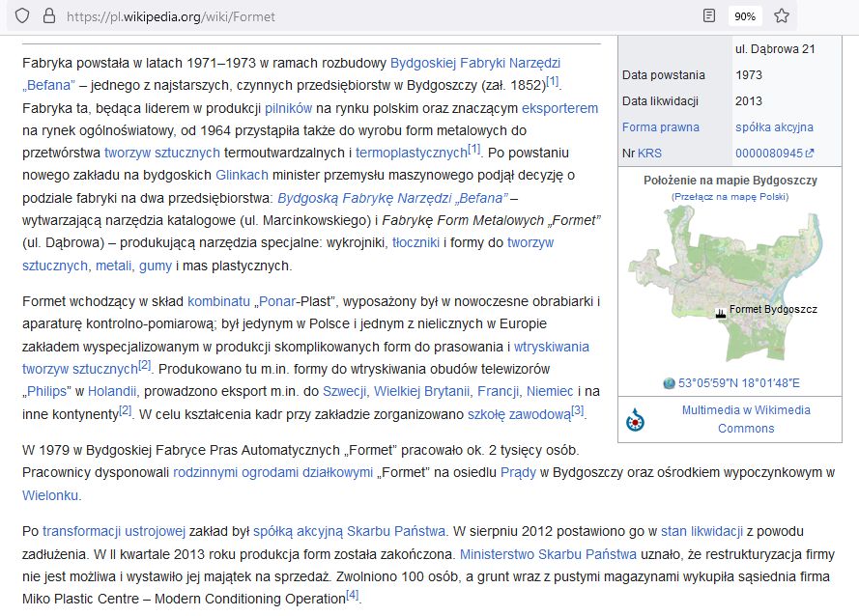The height and width of the screenshot is (616, 859).
Task: Toggle reader view icon in address bar
Action: pos(709,15)
